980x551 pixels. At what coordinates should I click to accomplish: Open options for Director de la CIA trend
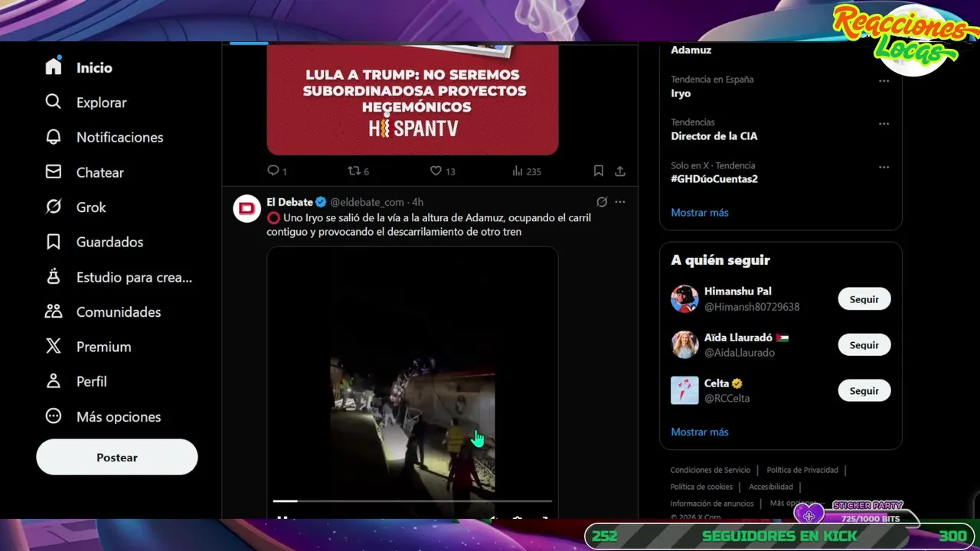[884, 123]
